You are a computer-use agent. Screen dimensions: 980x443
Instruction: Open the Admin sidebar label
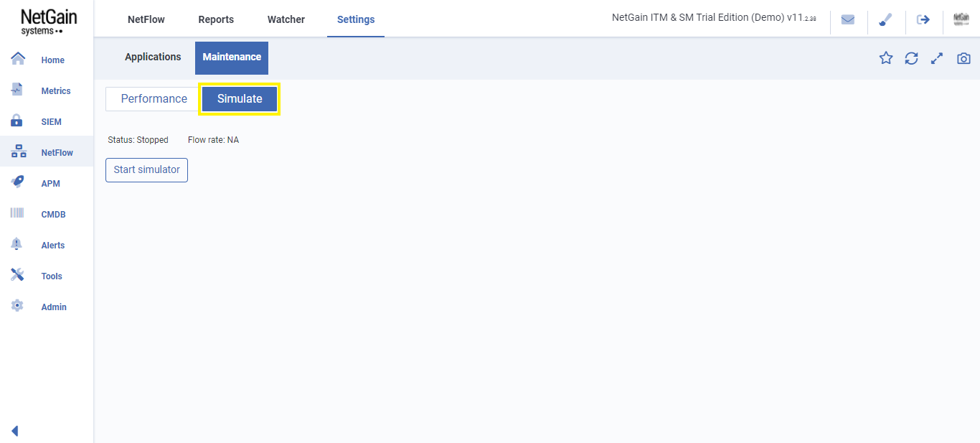tap(54, 307)
